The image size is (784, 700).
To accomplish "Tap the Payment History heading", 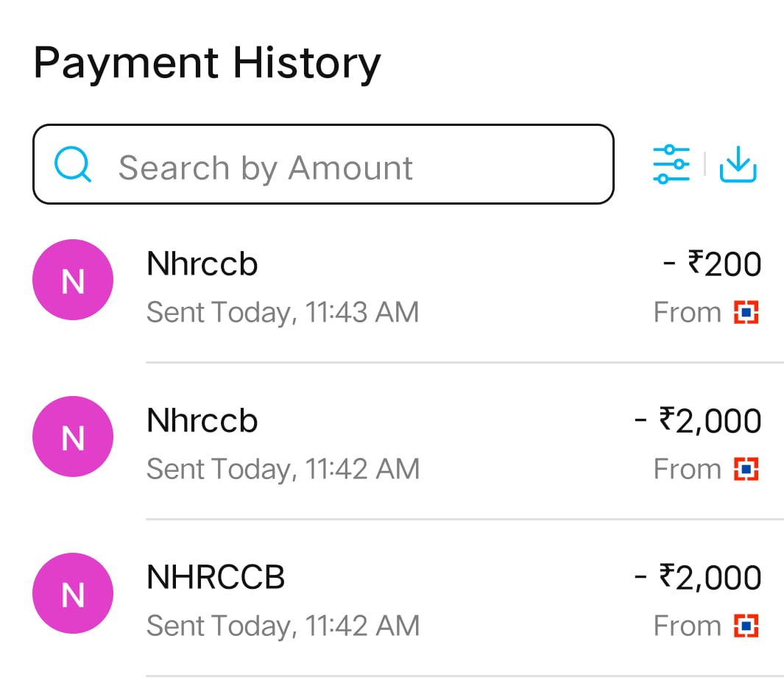I will point(207,63).
